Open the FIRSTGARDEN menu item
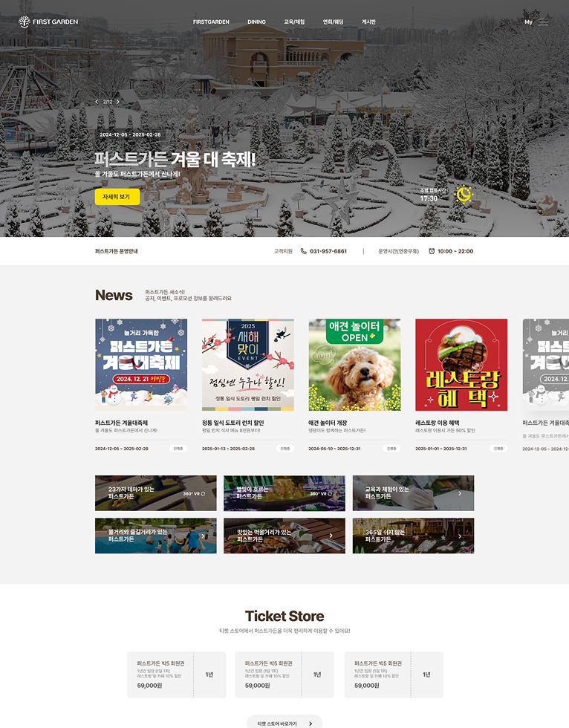 tap(211, 22)
